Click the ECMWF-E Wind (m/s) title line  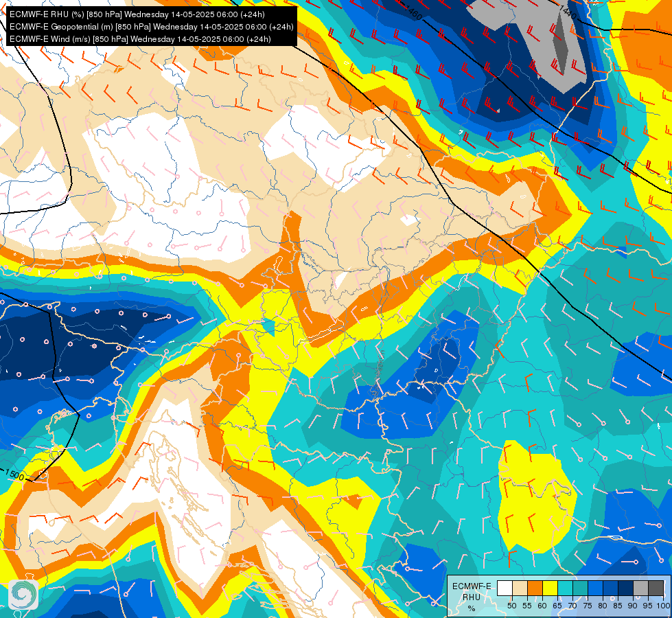(x=140, y=39)
